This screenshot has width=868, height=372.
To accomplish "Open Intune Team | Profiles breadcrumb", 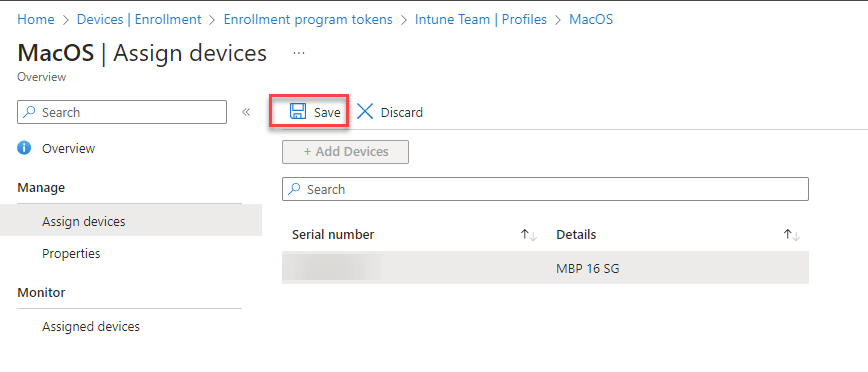I will (480, 19).
